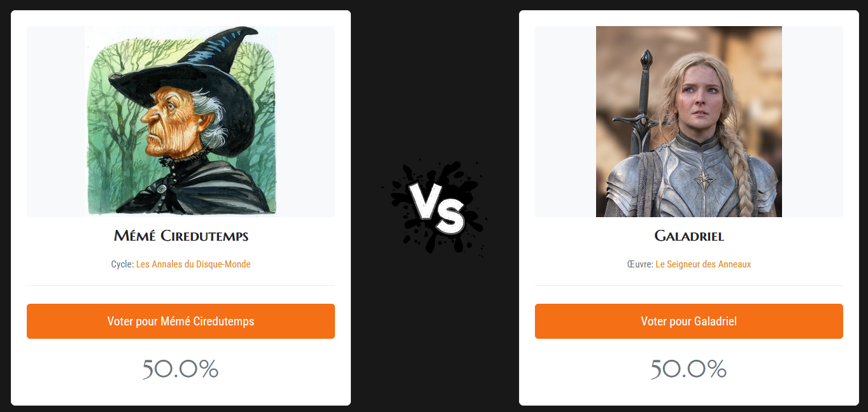Vote for Mémé Ciredutemps
Viewport: 868px width, 412px height.
pos(181,321)
